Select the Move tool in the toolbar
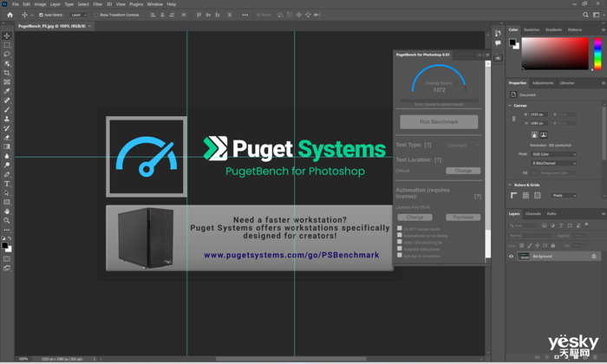This screenshot has height=364, width=607. [x=7, y=36]
